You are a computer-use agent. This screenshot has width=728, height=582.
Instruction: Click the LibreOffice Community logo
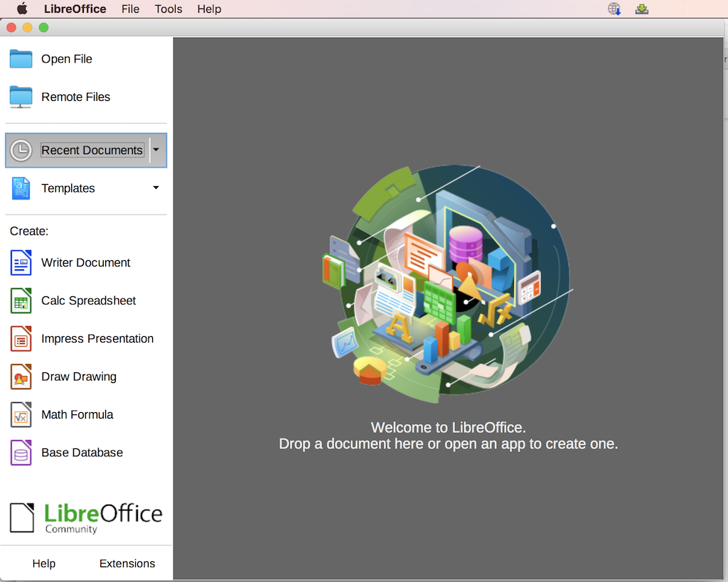point(85,517)
